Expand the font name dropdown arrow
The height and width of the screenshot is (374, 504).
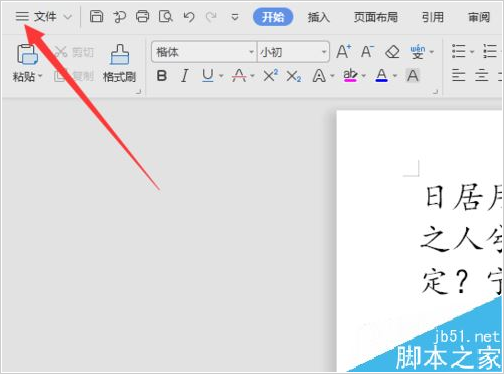(252, 52)
